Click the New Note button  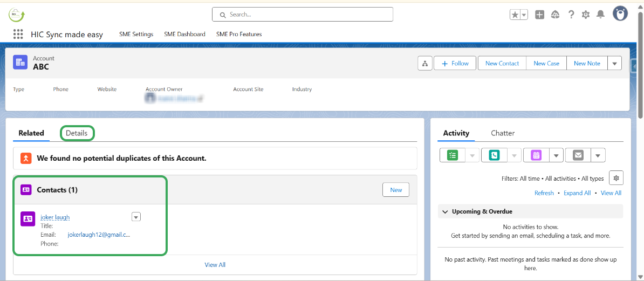tap(587, 63)
